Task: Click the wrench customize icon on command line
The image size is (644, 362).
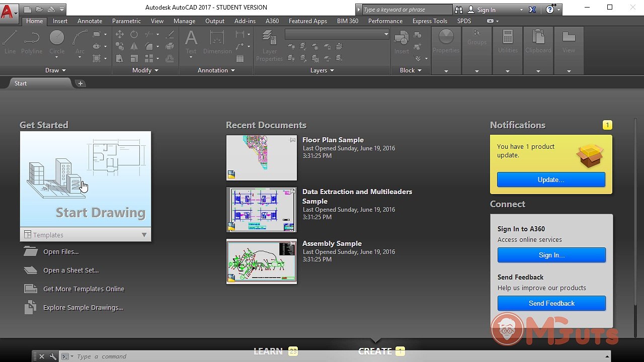Action: 53,356
